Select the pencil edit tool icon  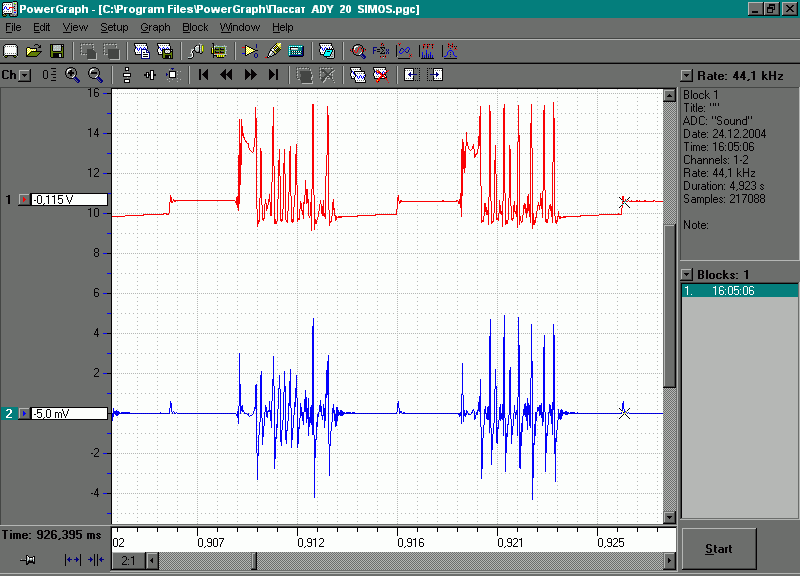tap(274, 51)
